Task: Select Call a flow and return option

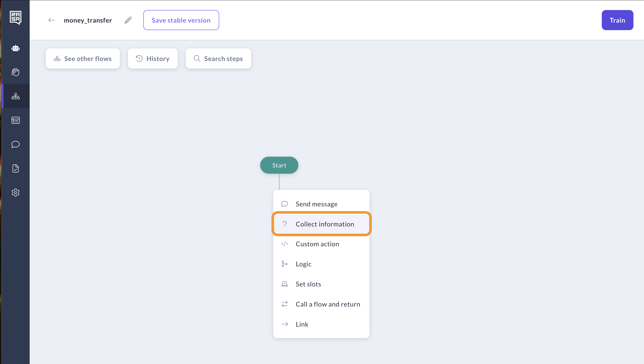Action: pos(328,304)
